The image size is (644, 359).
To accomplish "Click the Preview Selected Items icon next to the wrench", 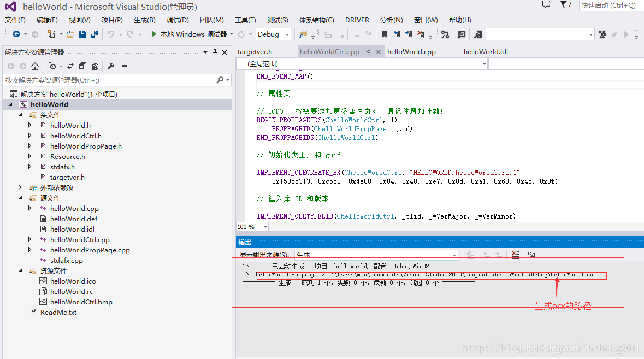I will point(123,66).
